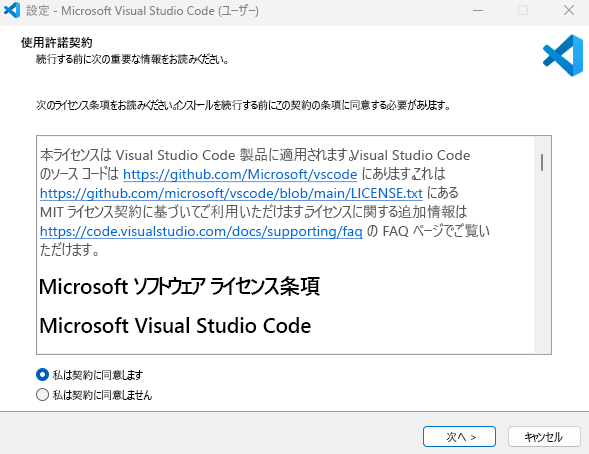Click the キャンセル button

click(x=544, y=436)
